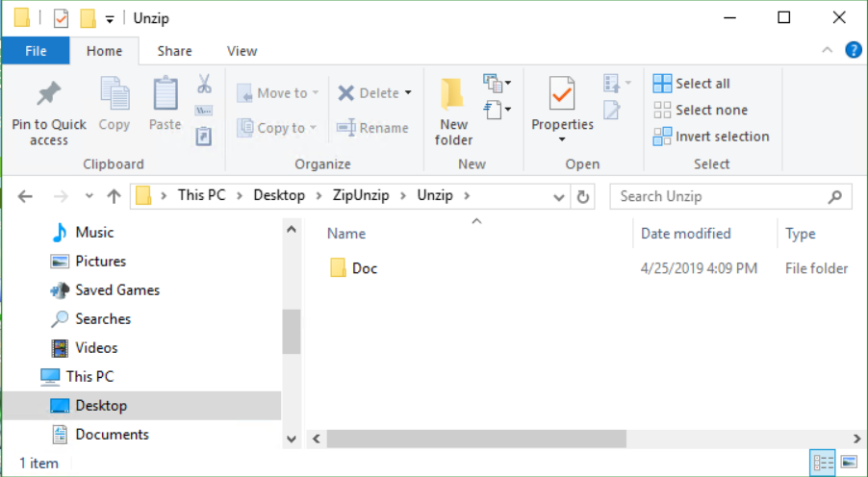Click the Help question mark icon

click(853, 50)
